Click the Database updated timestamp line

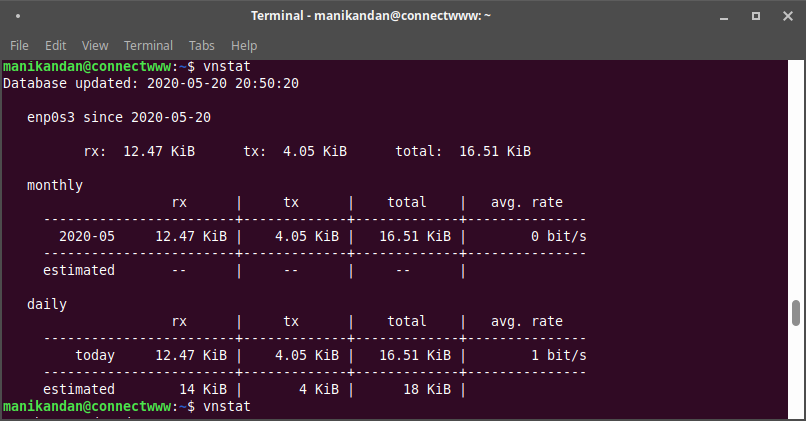click(151, 83)
